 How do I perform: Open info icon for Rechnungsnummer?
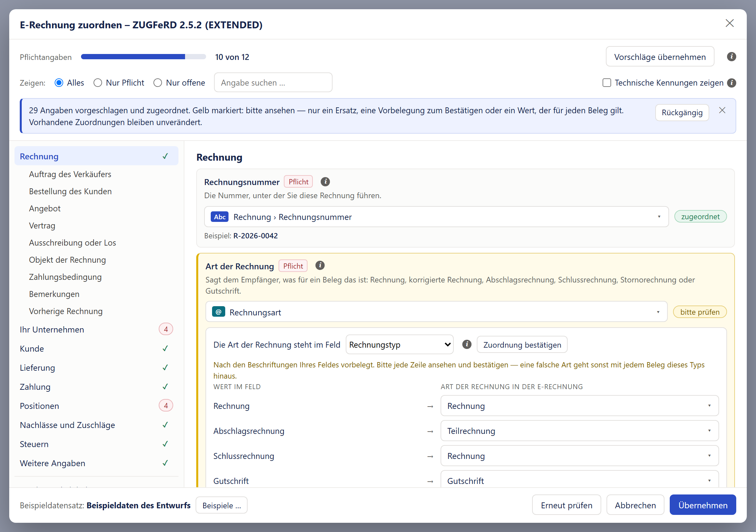(x=325, y=181)
